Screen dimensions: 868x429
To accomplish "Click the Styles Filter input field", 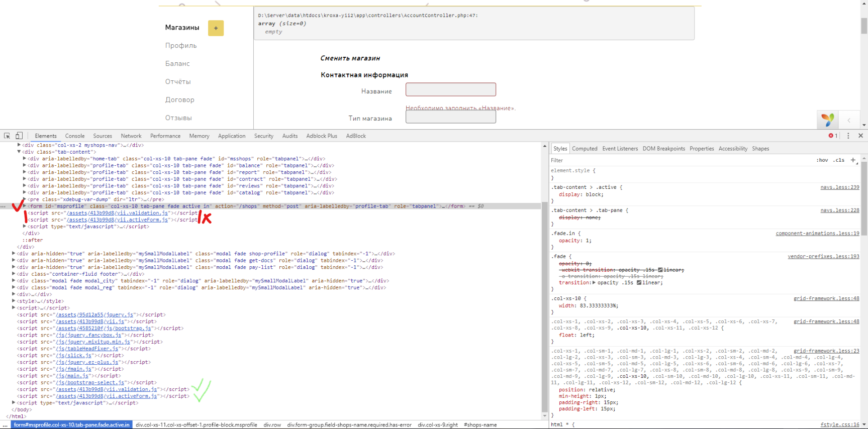I will coord(681,160).
